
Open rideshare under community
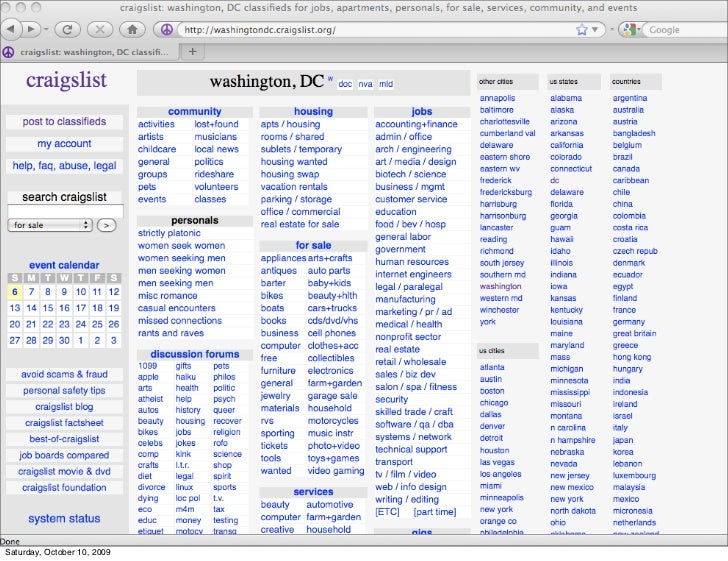(x=214, y=174)
